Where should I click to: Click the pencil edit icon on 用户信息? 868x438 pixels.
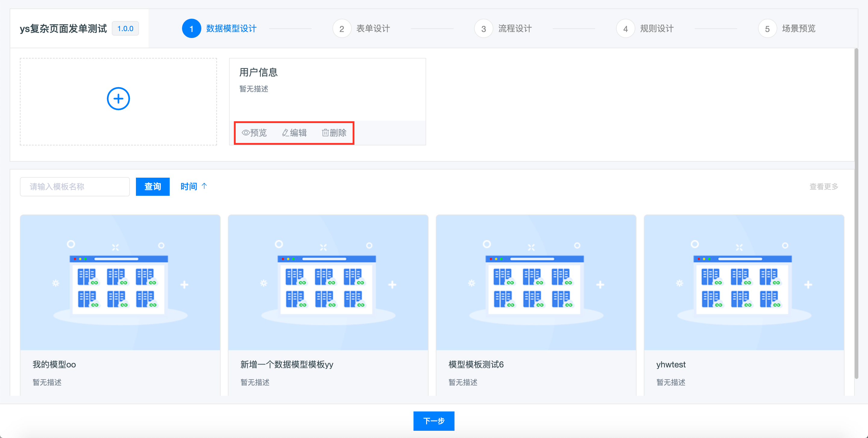click(285, 133)
